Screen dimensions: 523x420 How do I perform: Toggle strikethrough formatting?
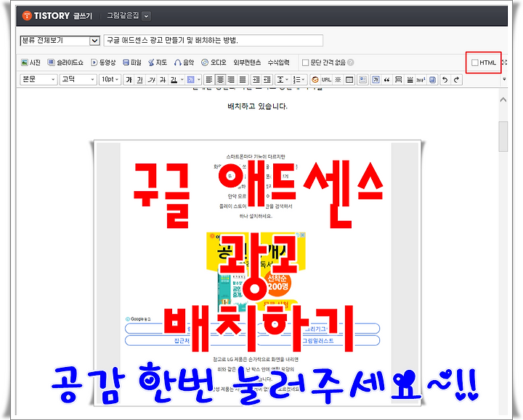(x=163, y=80)
